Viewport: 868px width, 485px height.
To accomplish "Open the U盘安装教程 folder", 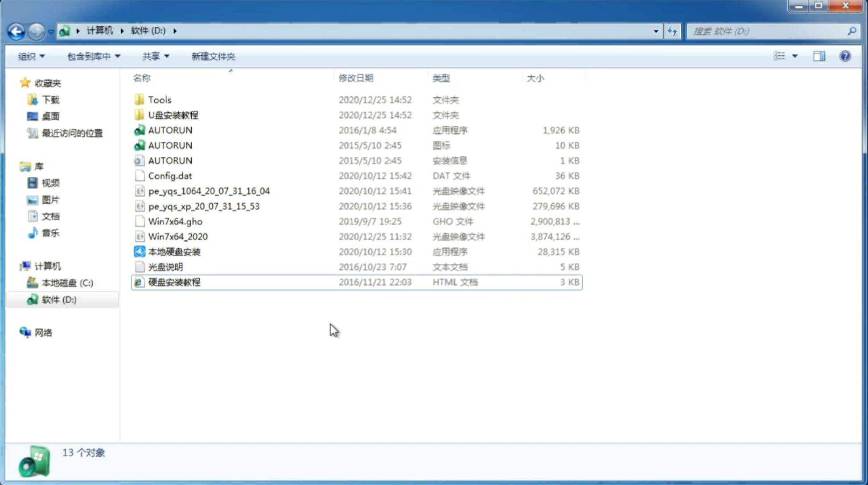I will [x=174, y=115].
